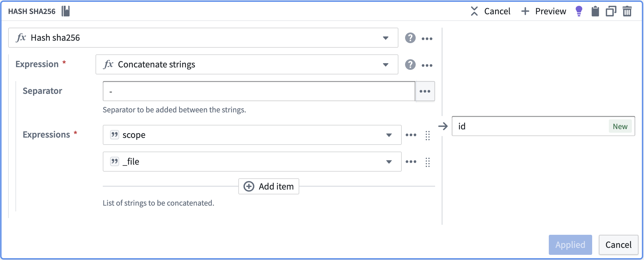Open help for Hash sha256 function

[410, 38]
